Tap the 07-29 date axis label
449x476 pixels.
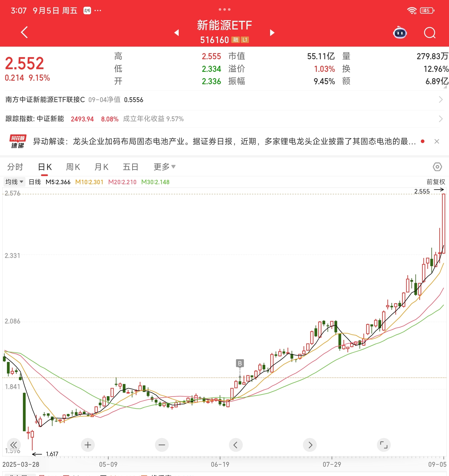pos(332,464)
